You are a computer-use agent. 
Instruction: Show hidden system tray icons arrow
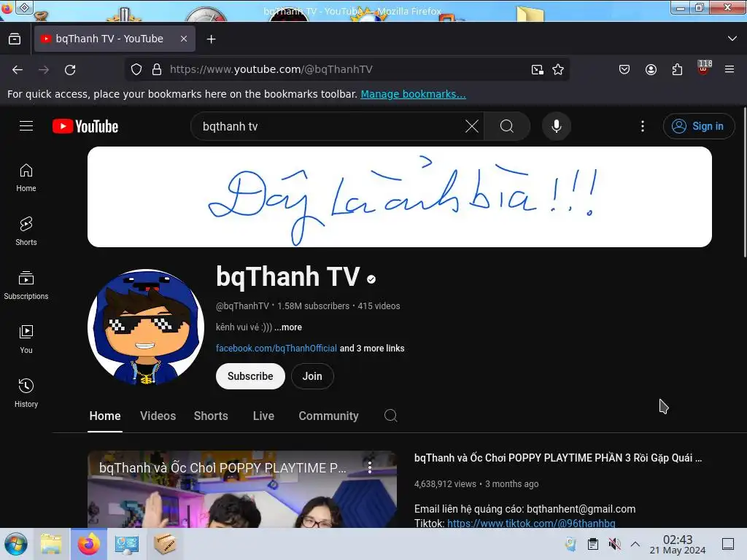635,544
